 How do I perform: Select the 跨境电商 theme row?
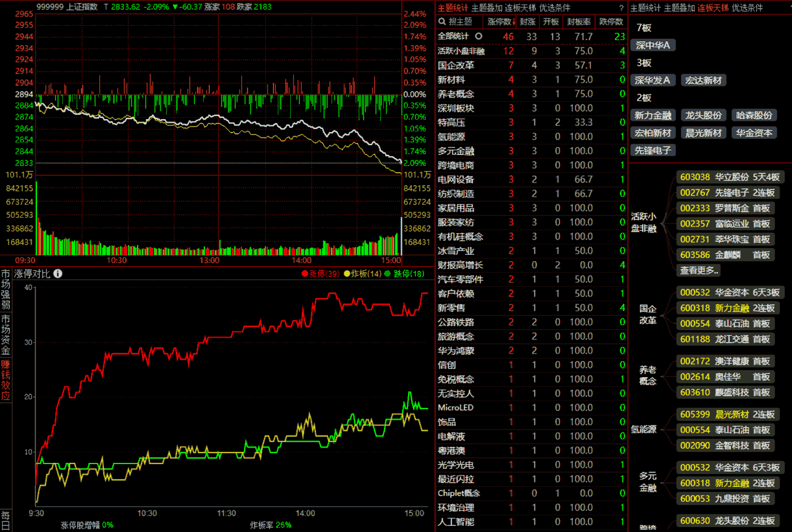coord(531,165)
